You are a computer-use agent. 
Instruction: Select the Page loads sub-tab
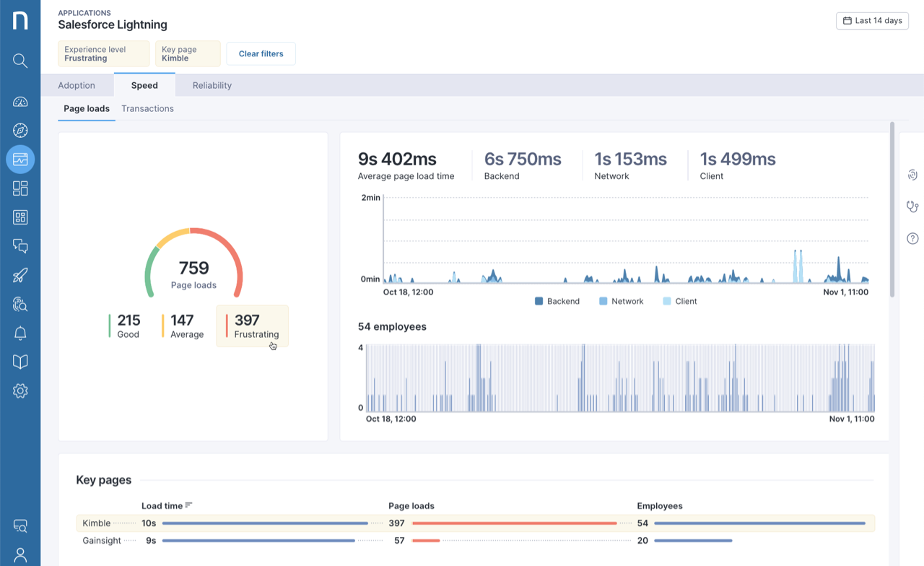87,108
